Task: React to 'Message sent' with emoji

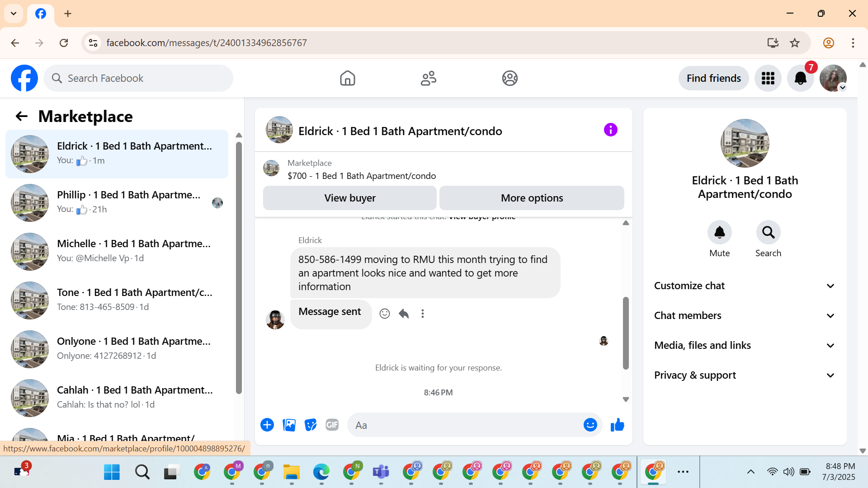Action: pos(385,314)
